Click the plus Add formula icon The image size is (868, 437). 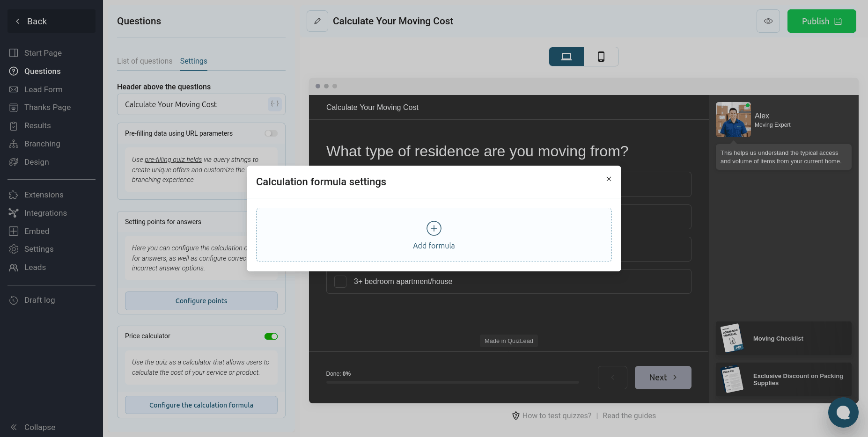[434, 228]
